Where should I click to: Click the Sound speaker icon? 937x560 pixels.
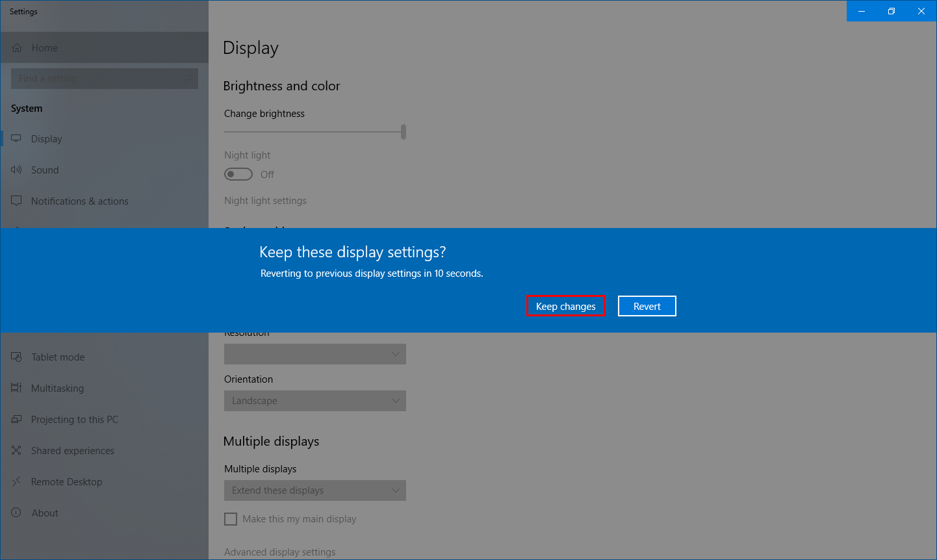pos(16,170)
